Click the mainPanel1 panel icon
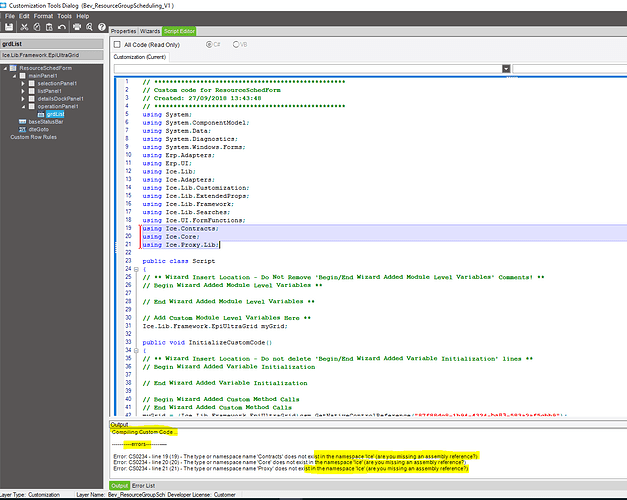This screenshot has height=500, width=627. 23,76
